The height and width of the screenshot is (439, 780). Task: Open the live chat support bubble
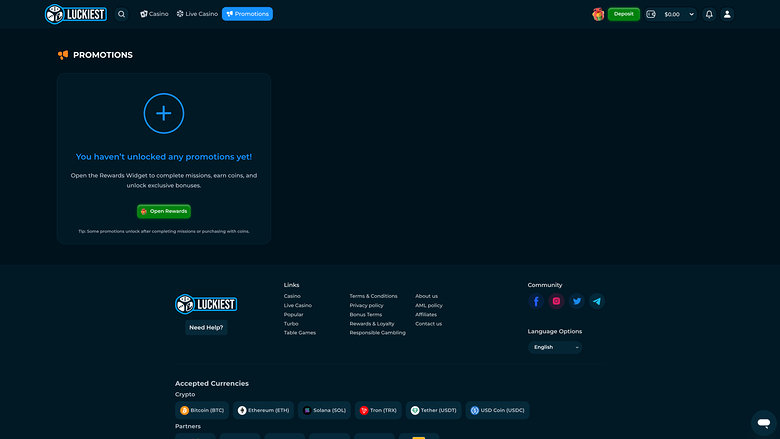tap(763, 422)
